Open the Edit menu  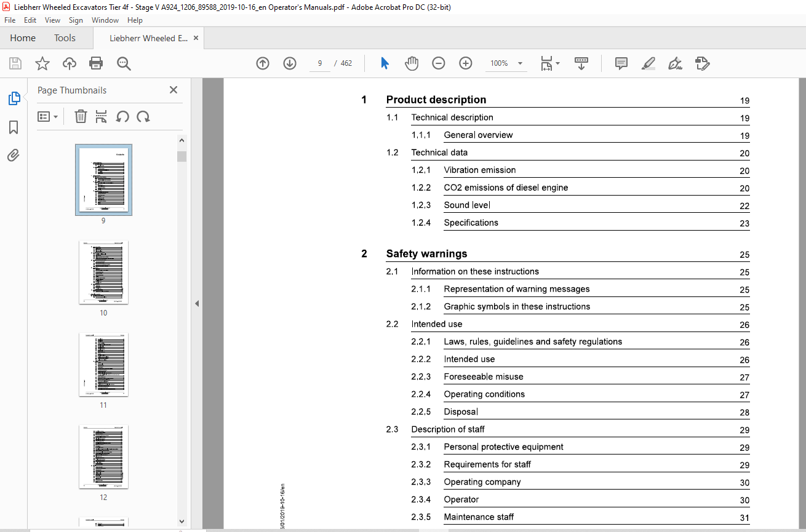coord(30,20)
